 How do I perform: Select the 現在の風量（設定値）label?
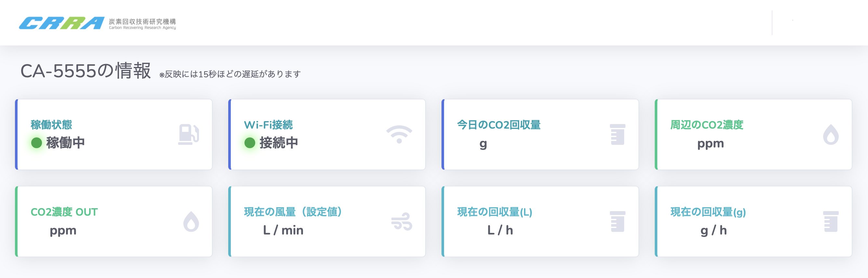tap(293, 212)
